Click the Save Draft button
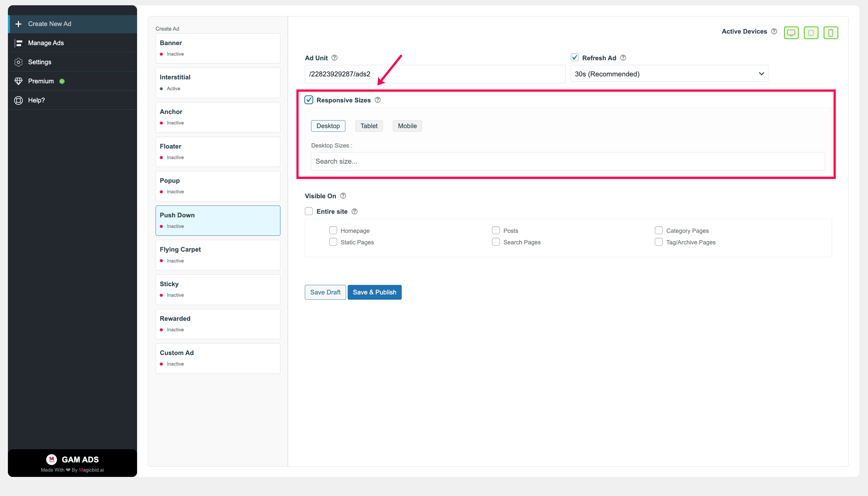 pyautogui.click(x=325, y=292)
